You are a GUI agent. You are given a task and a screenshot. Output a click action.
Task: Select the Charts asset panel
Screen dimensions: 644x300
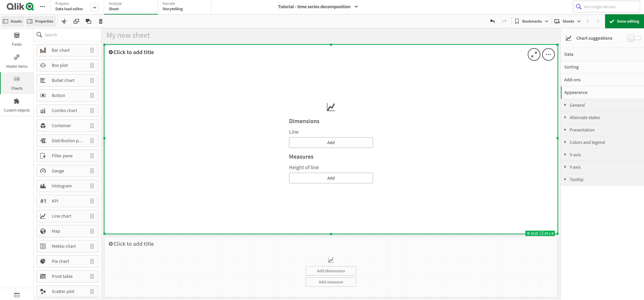pyautogui.click(x=17, y=83)
